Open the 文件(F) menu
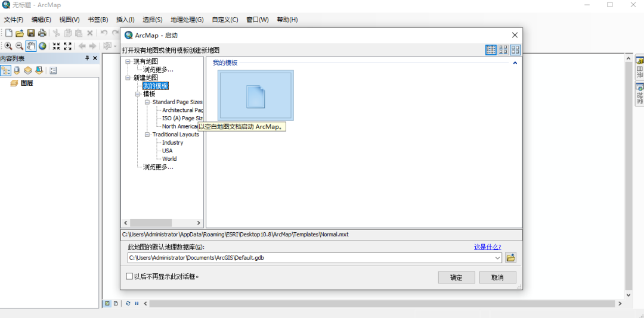The width and height of the screenshot is (644, 318). point(14,20)
